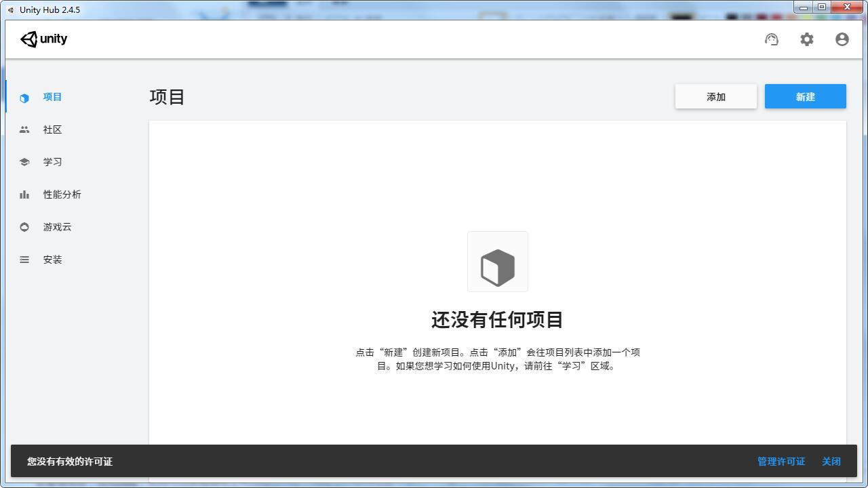Open the user account icon

click(x=842, y=39)
